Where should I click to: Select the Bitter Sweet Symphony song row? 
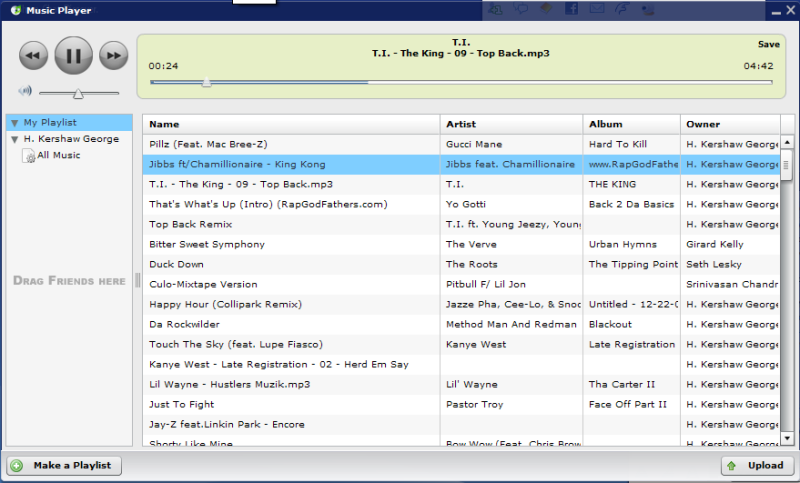click(x=290, y=244)
